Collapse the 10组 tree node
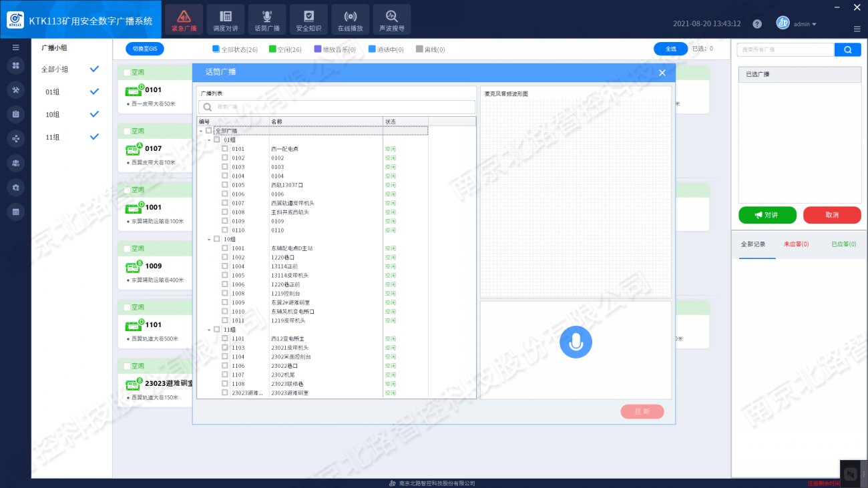868x488 pixels. coord(209,239)
